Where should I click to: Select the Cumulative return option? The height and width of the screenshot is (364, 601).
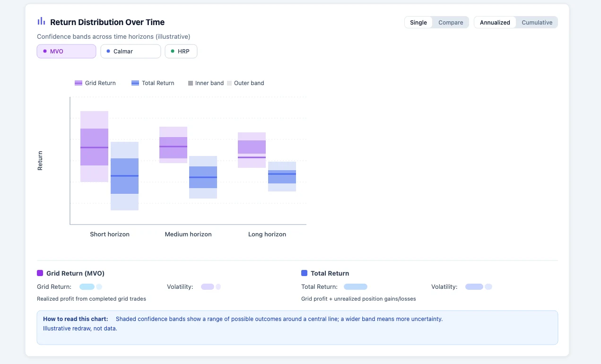click(x=537, y=22)
